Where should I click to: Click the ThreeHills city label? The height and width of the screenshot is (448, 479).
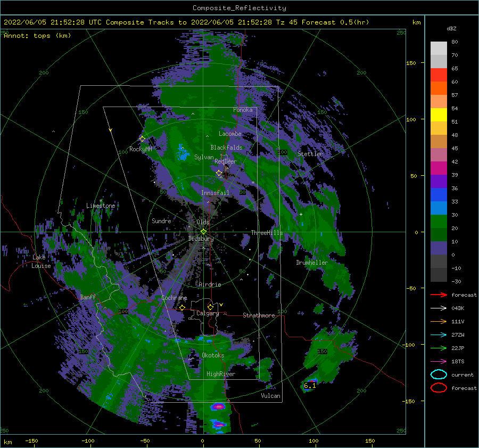[x=267, y=233]
